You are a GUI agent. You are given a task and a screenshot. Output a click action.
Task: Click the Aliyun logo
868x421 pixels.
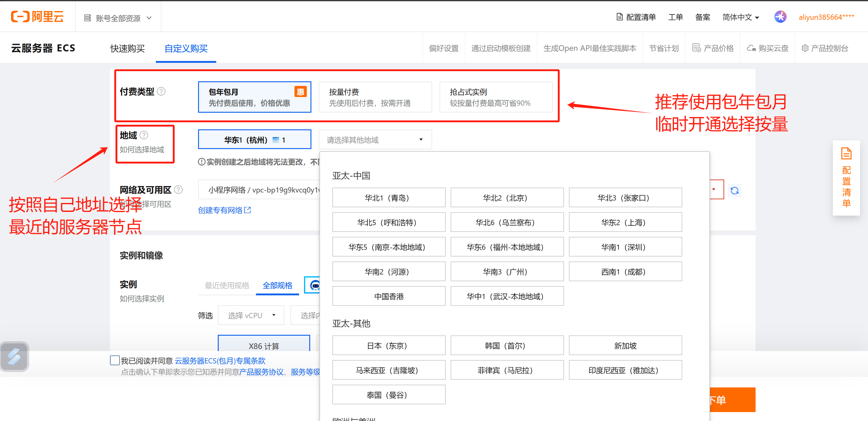coord(37,17)
